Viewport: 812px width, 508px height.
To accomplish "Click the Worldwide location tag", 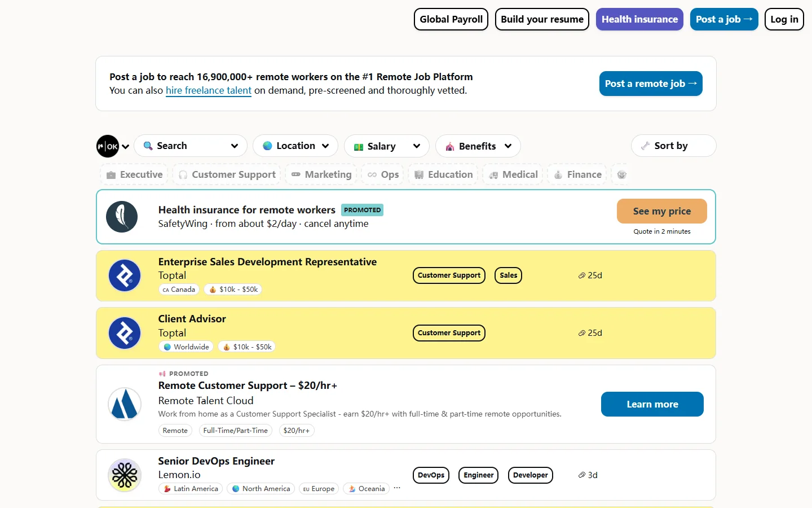I will [186, 347].
